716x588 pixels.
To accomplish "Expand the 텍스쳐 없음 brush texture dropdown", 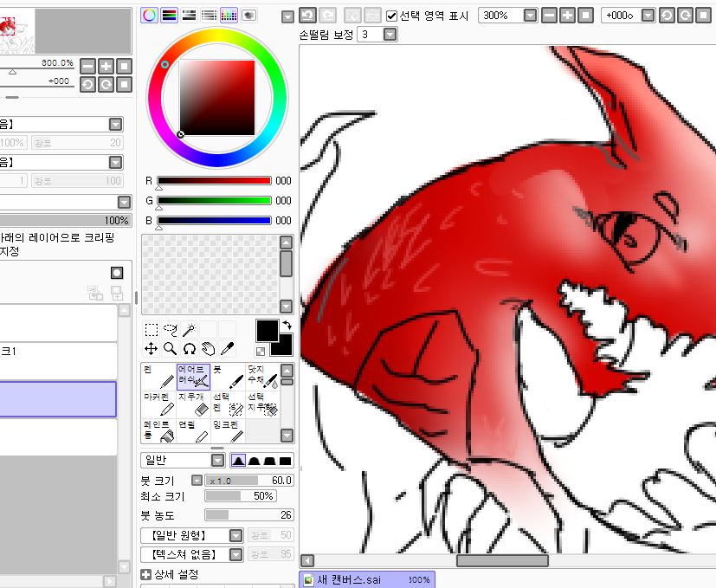I will coord(235,554).
